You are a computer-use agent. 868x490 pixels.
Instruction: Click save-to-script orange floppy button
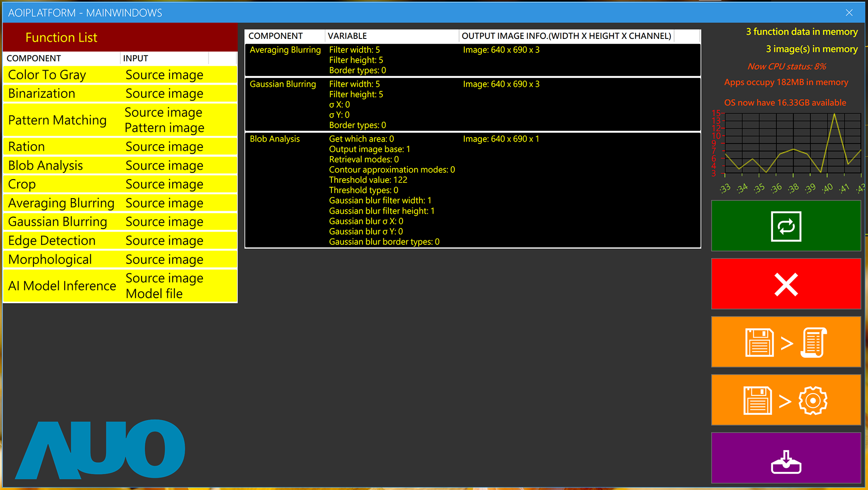[786, 342]
